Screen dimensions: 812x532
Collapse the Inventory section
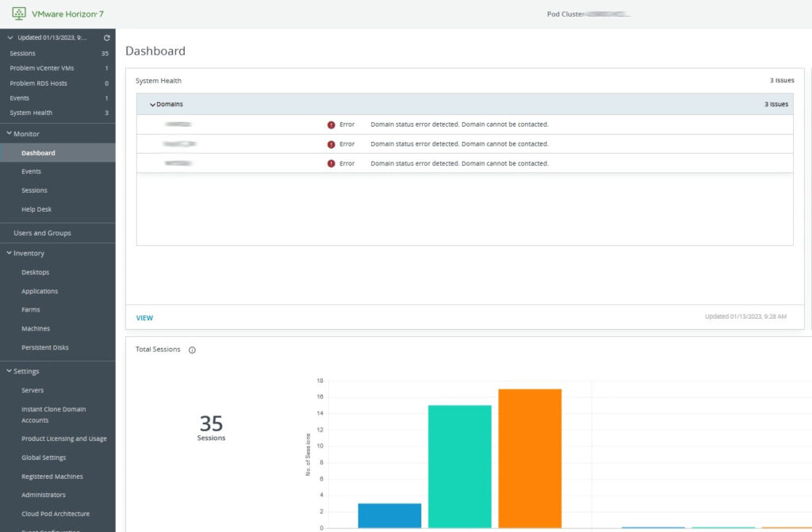click(9, 253)
